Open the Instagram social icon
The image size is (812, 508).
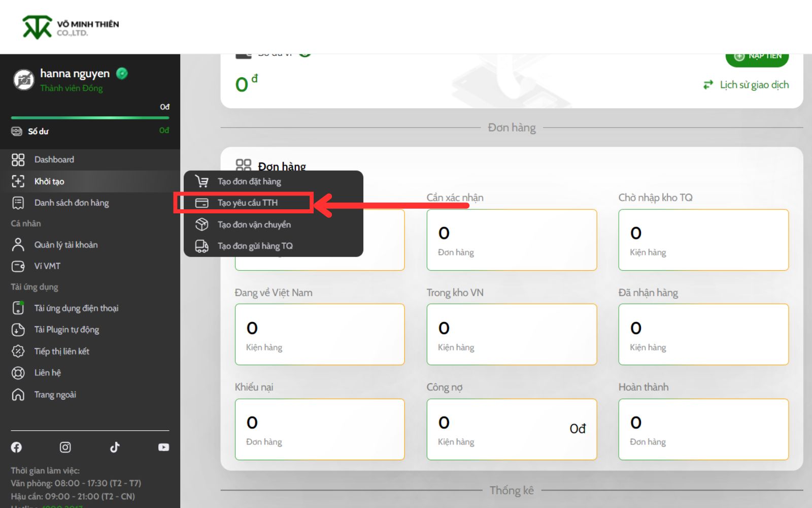tap(65, 447)
